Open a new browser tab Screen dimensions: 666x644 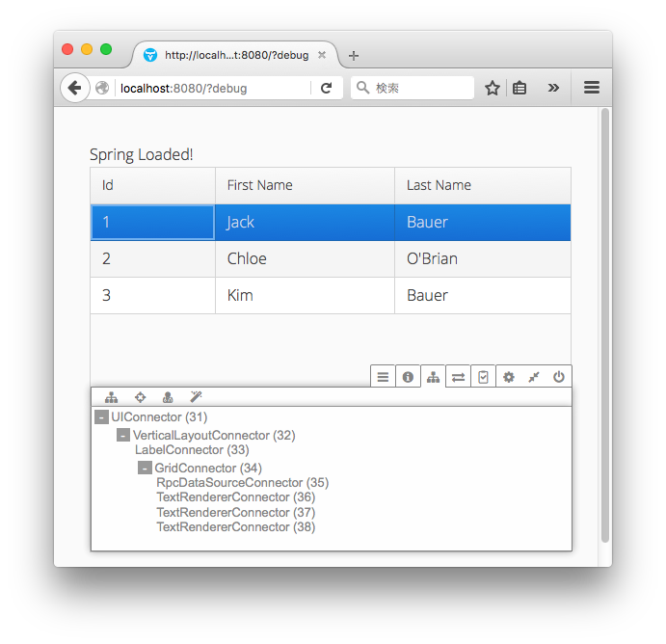coord(354,55)
